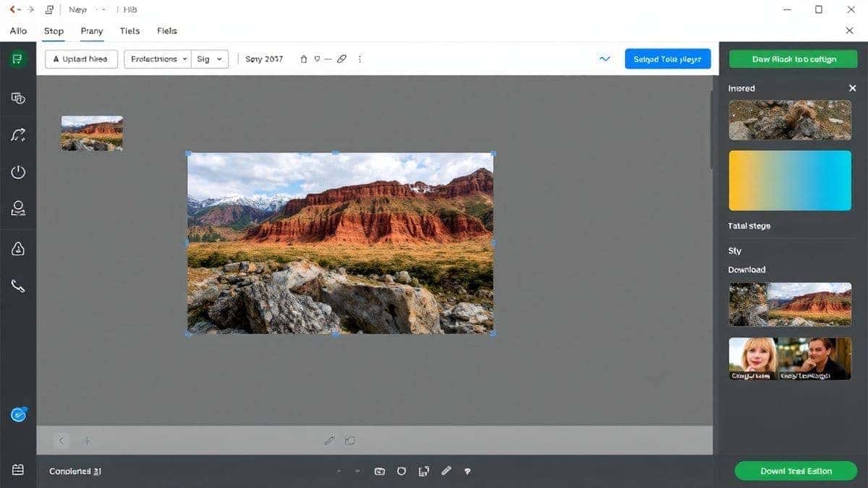Click the ruler icon in bottom status bar
868x488 pixels.
[446, 471]
